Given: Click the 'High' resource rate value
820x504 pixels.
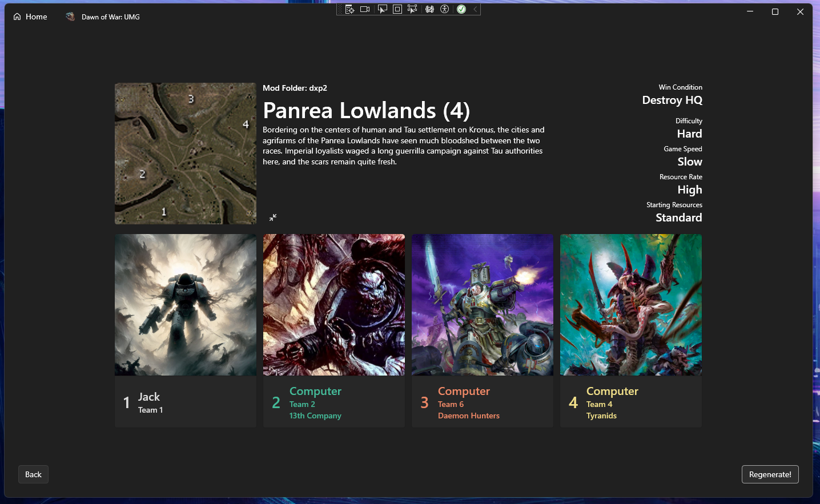Looking at the screenshot, I should click(690, 189).
